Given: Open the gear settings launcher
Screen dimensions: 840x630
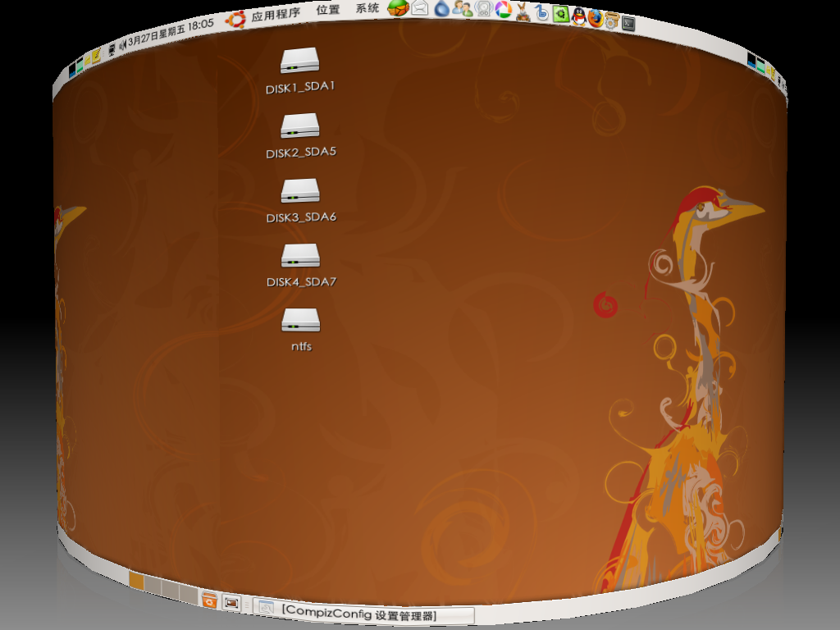Looking at the screenshot, I should pos(611,21).
